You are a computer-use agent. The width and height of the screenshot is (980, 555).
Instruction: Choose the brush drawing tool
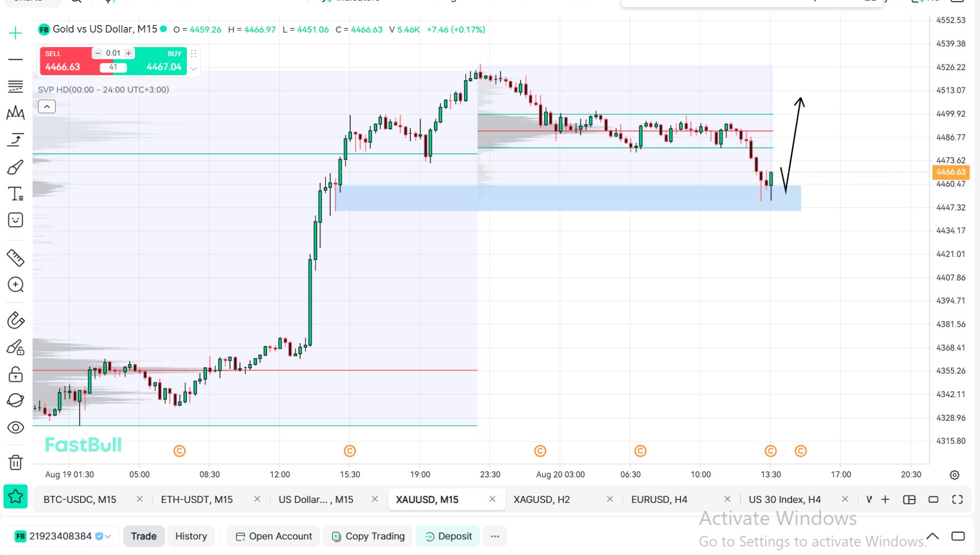[x=15, y=167]
